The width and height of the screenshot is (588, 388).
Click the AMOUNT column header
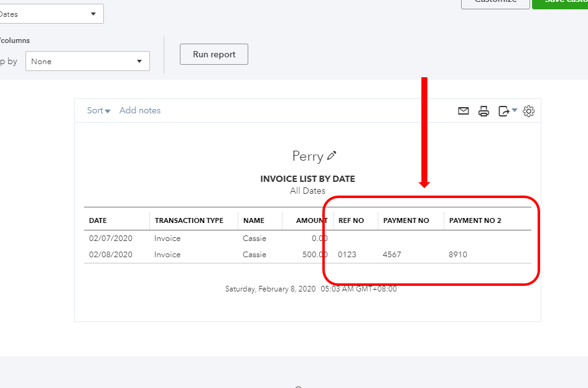coord(312,220)
